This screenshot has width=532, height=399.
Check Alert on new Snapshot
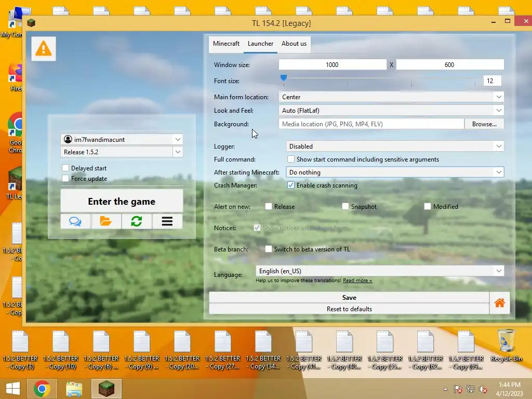point(345,206)
